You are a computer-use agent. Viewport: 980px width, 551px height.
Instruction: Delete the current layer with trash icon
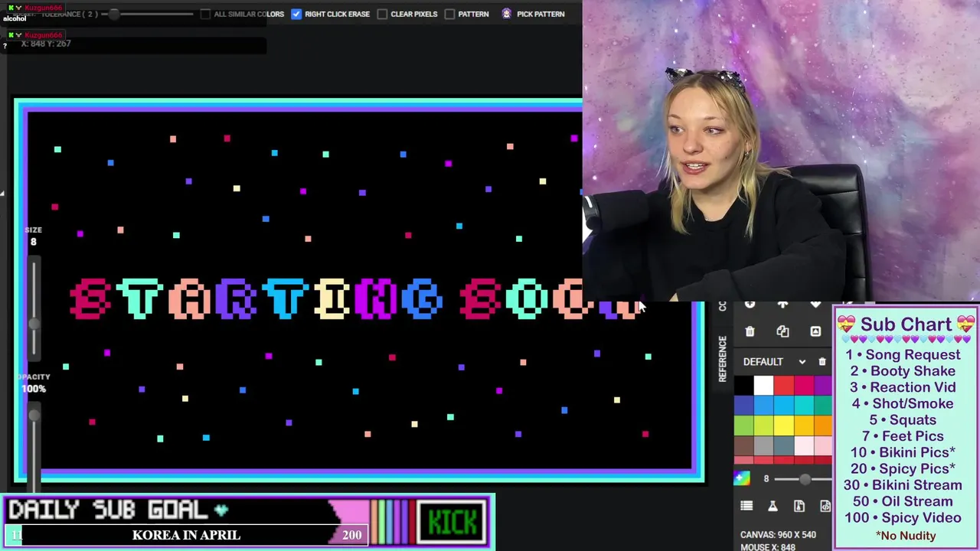coord(750,331)
